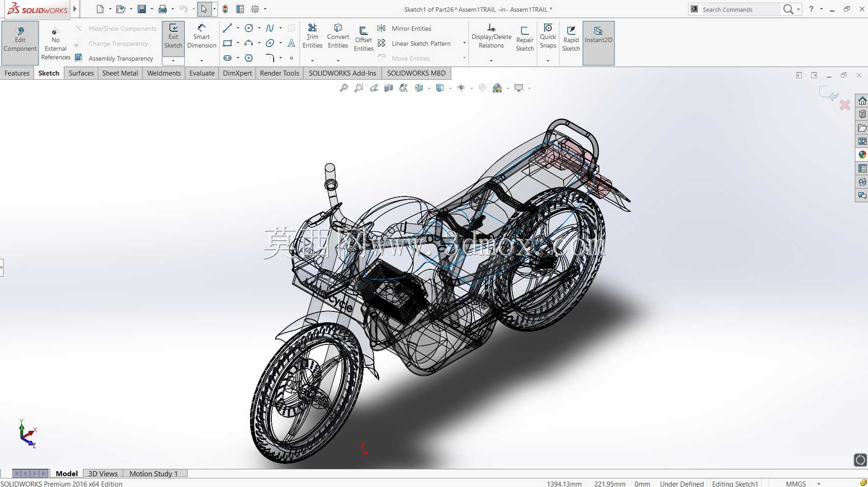The width and height of the screenshot is (868, 487).
Task: Open MMGS unit system status menu
Action: (x=796, y=483)
